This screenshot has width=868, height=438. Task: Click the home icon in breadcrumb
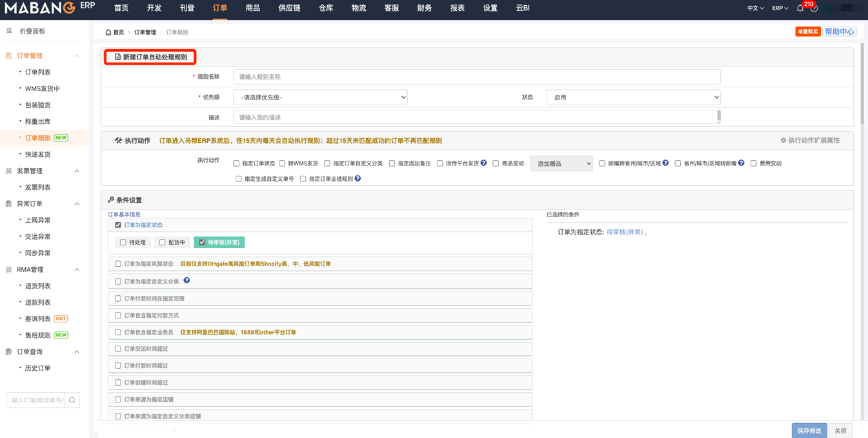[108, 32]
